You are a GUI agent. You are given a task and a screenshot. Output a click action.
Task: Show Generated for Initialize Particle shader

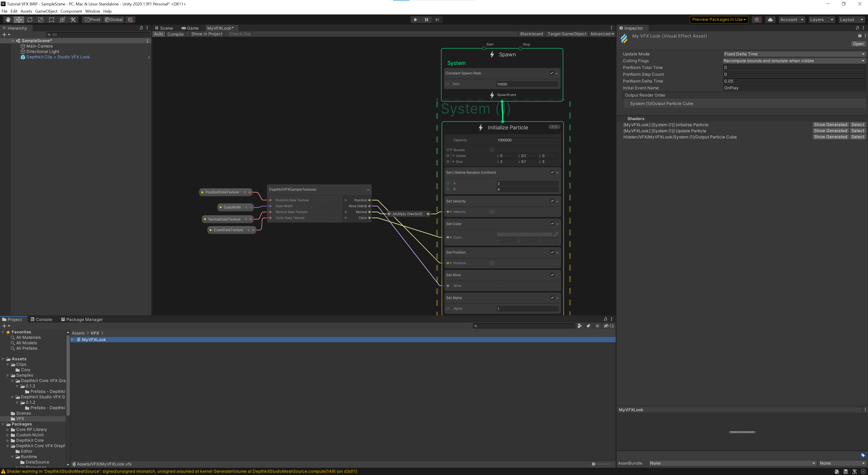pos(830,125)
